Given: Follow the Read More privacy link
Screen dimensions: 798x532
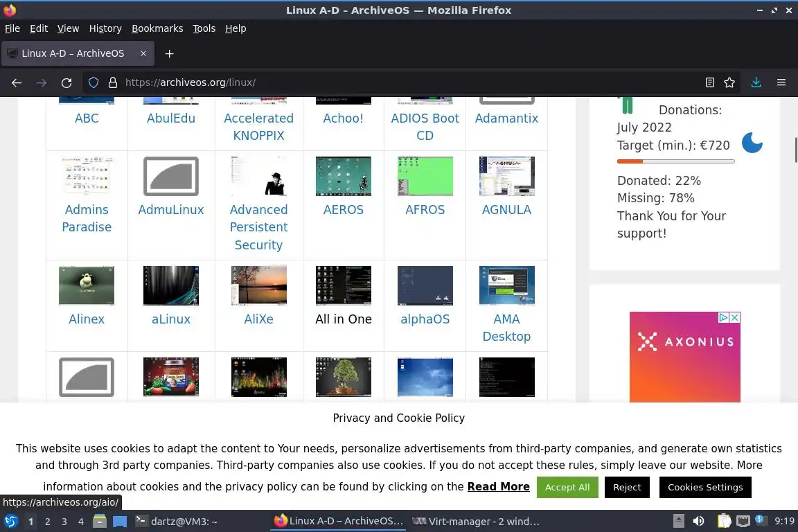Looking at the screenshot, I should (498, 487).
